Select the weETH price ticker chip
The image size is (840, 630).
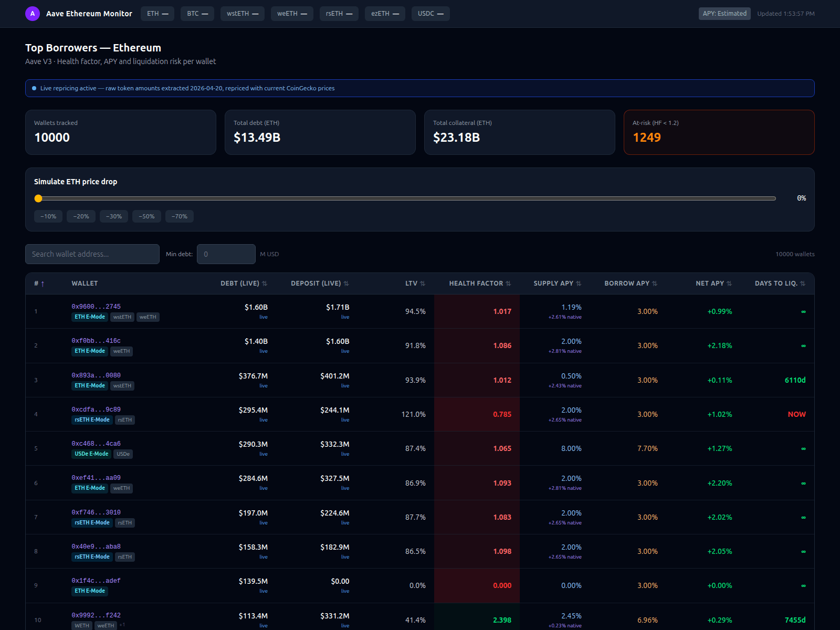pyautogui.click(x=292, y=14)
